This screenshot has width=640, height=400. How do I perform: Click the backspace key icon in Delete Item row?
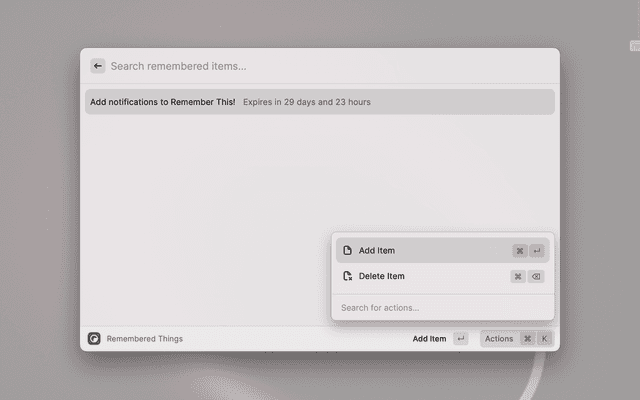tap(537, 277)
